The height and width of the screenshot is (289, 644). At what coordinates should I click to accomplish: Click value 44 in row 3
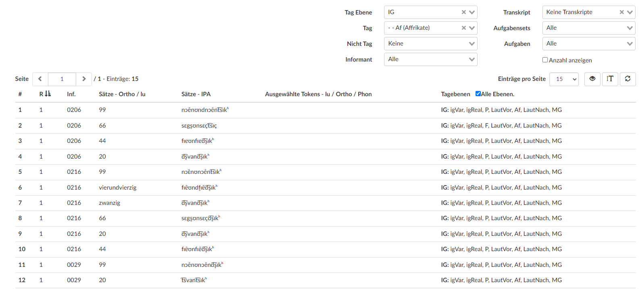click(102, 141)
